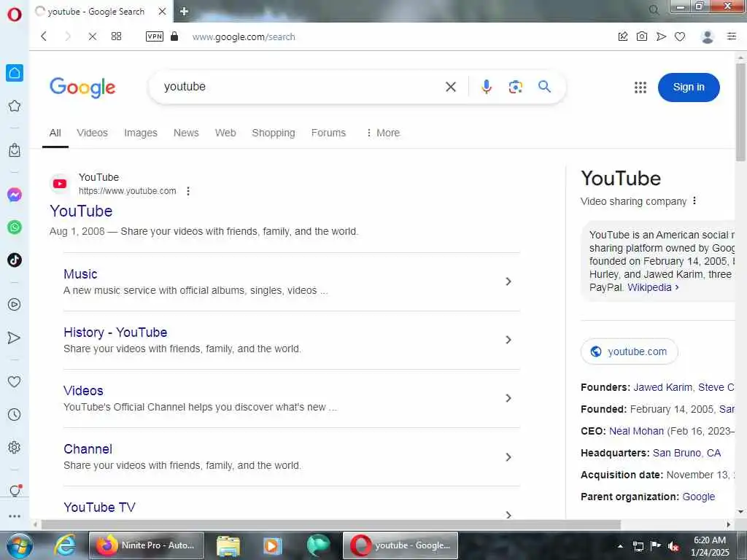Open Facebook Messenger in the sidebar

click(x=15, y=195)
